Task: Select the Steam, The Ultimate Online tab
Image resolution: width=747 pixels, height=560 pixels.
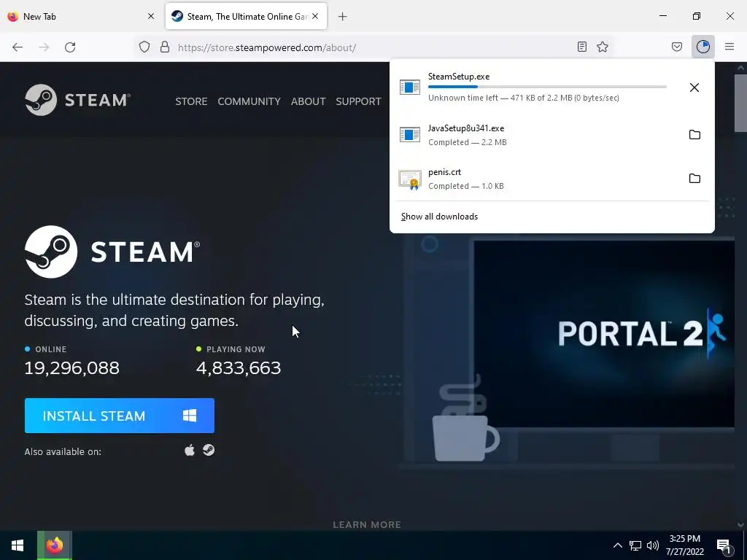Action: [x=247, y=16]
